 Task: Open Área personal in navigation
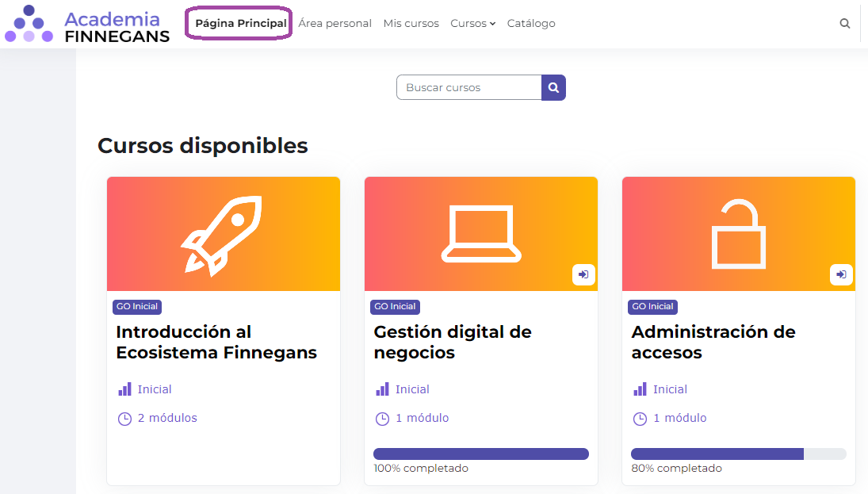coord(335,24)
